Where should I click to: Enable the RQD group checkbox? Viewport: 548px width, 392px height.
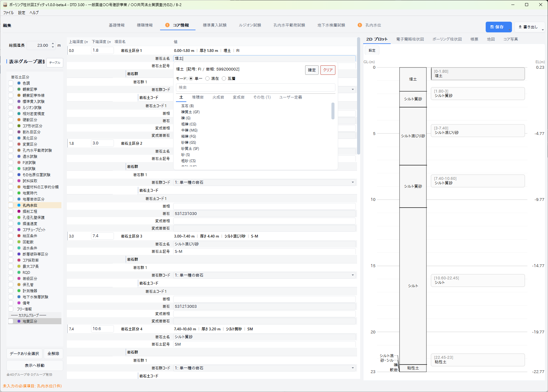[11, 272]
